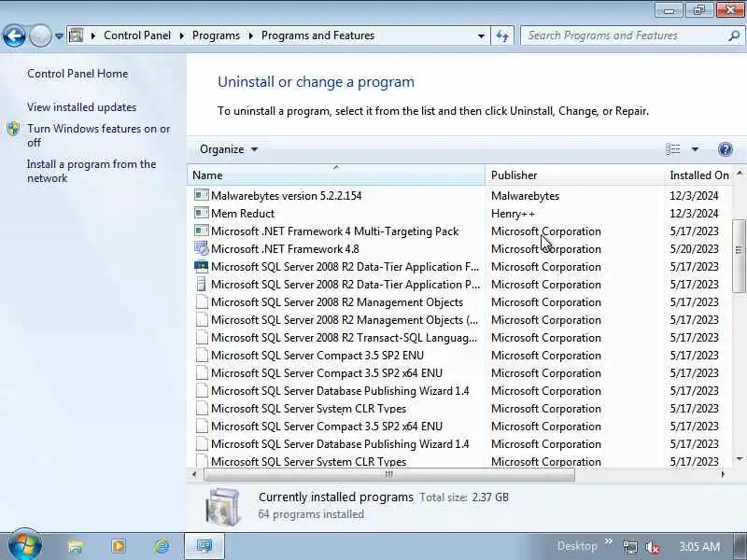
Task: Open the Windows Start orb
Action: point(25,545)
